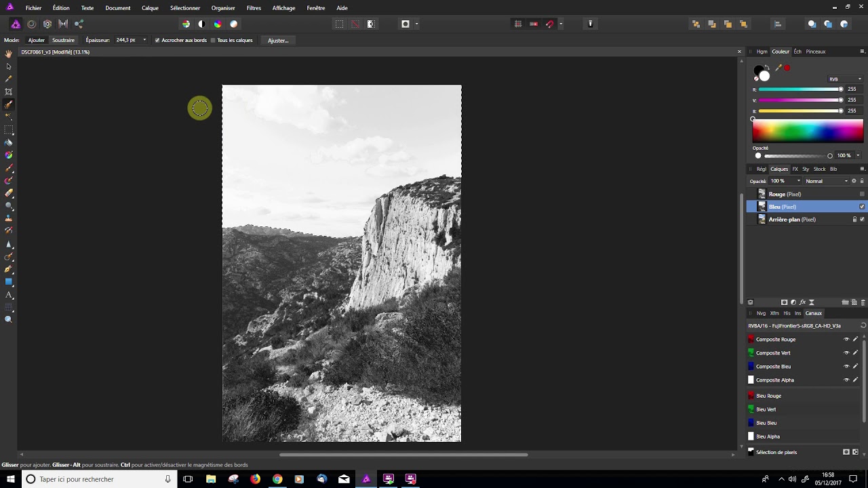Toggle 'Accrocher aux bords' checkbox

tap(157, 40)
